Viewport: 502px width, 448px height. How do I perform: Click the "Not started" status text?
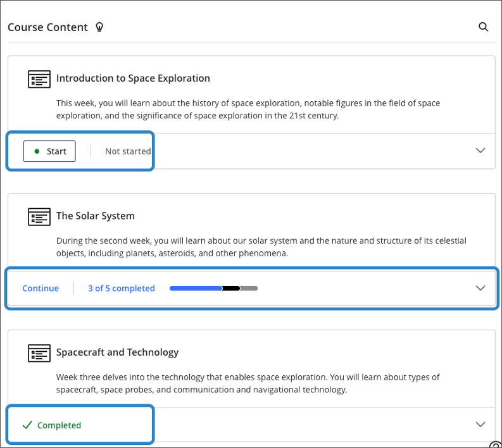(127, 151)
